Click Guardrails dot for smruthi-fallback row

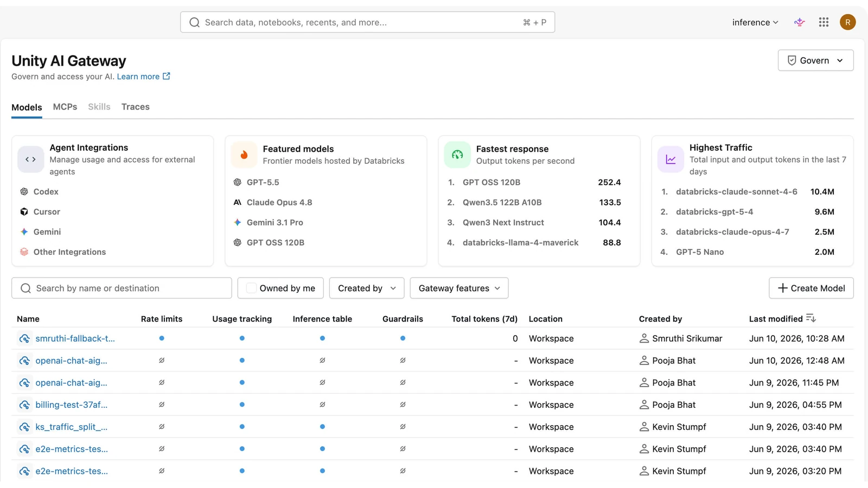pos(403,339)
